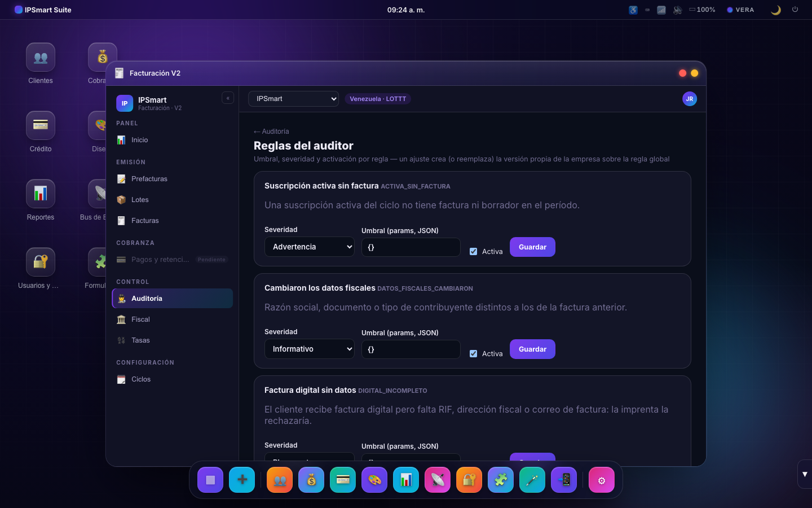Uncheck Activa for Cambiaron los datos fiscales

[x=474, y=354]
